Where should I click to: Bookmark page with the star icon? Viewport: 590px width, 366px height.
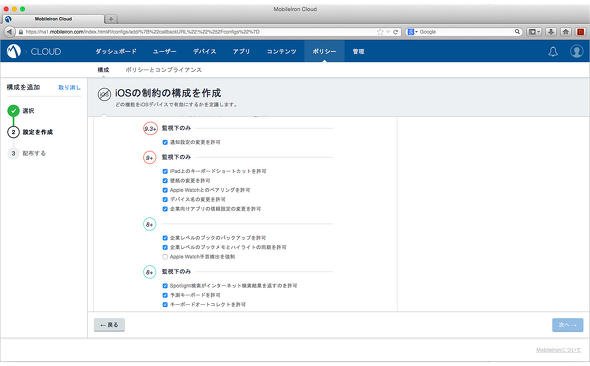click(x=380, y=32)
